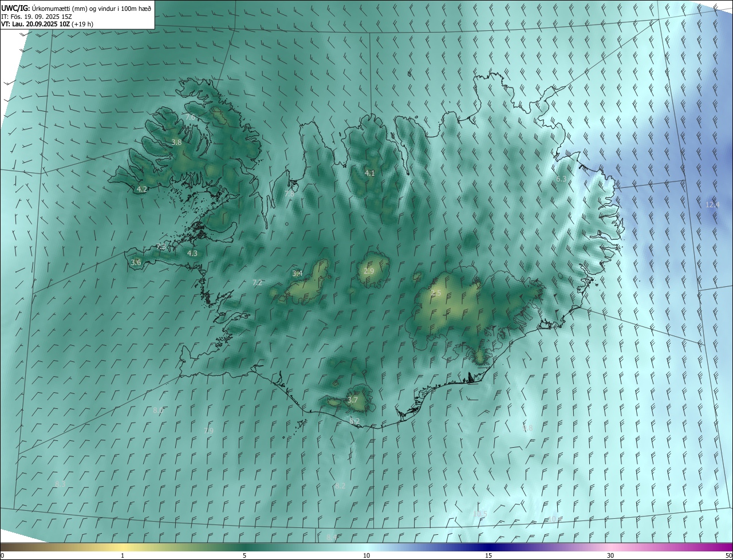Click the 2.9 value label
The height and width of the screenshot is (560, 733).
(369, 271)
